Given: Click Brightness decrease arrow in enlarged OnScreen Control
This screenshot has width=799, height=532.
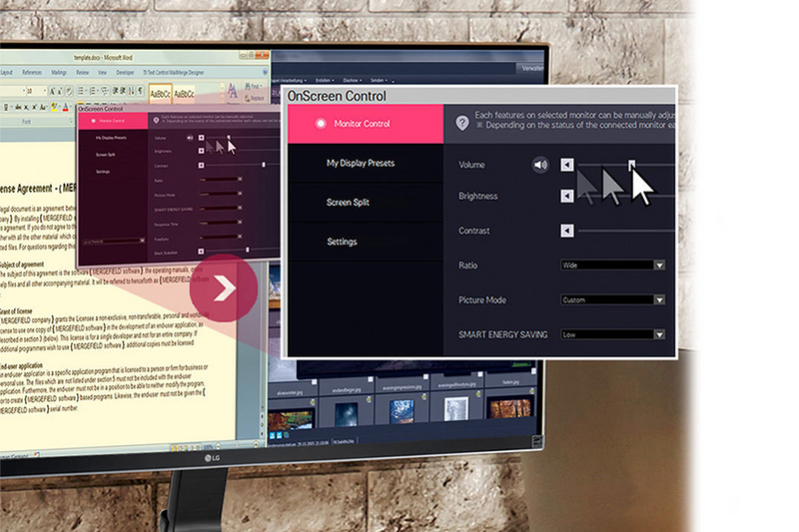Looking at the screenshot, I should [x=567, y=196].
